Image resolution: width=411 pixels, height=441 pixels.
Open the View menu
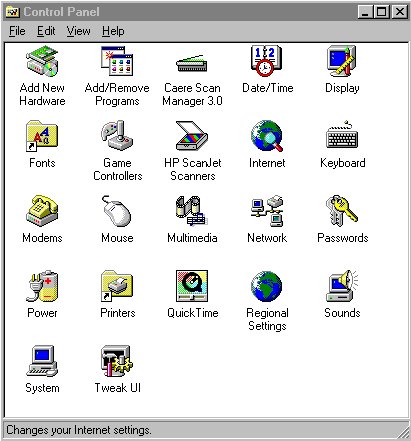point(78,31)
